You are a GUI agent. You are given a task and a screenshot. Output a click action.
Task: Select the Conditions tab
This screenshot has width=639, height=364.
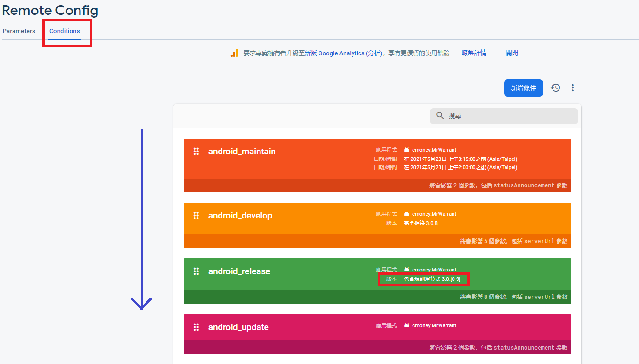[65, 31]
